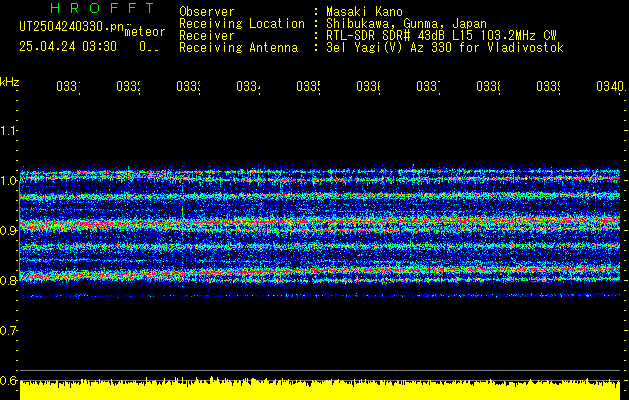Click the 0340 time marker
Image resolution: width=629 pixels, height=400 pixels.
click(x=611, y=87)
